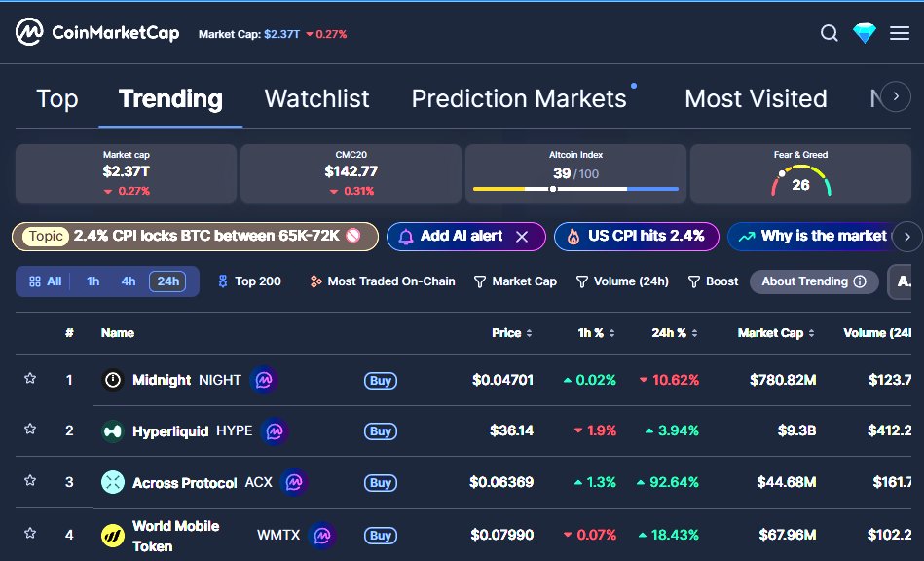Click Buy button for Across Protocol
The height and width of the screenshot is (561, 924).
[381, 483]
